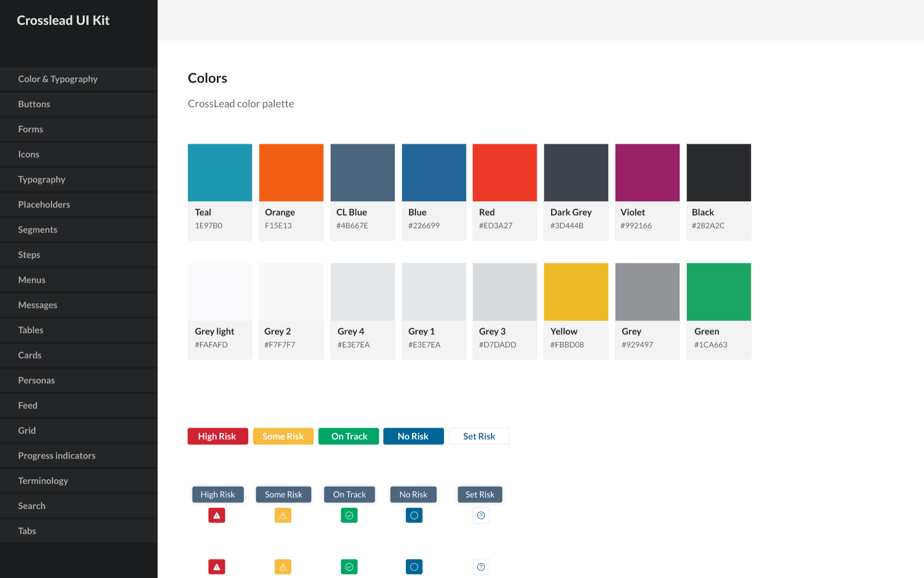Click the grey No Risk label button
Viewport: 924px width, 578px height.
413,494
